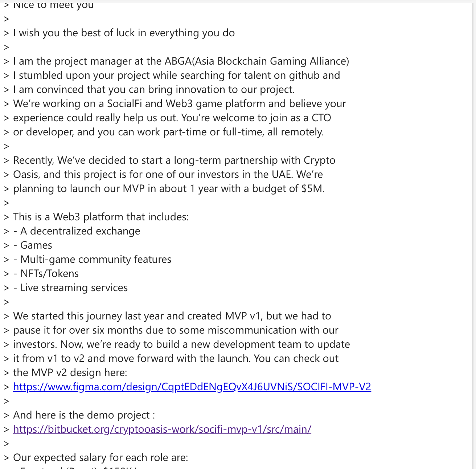Click the line about working part-time or full-time

[x=168, y=132]
